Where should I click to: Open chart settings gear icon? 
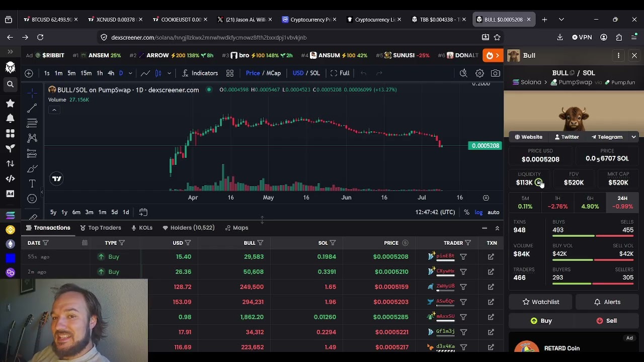pyautogui.click(x=479, y=73)
